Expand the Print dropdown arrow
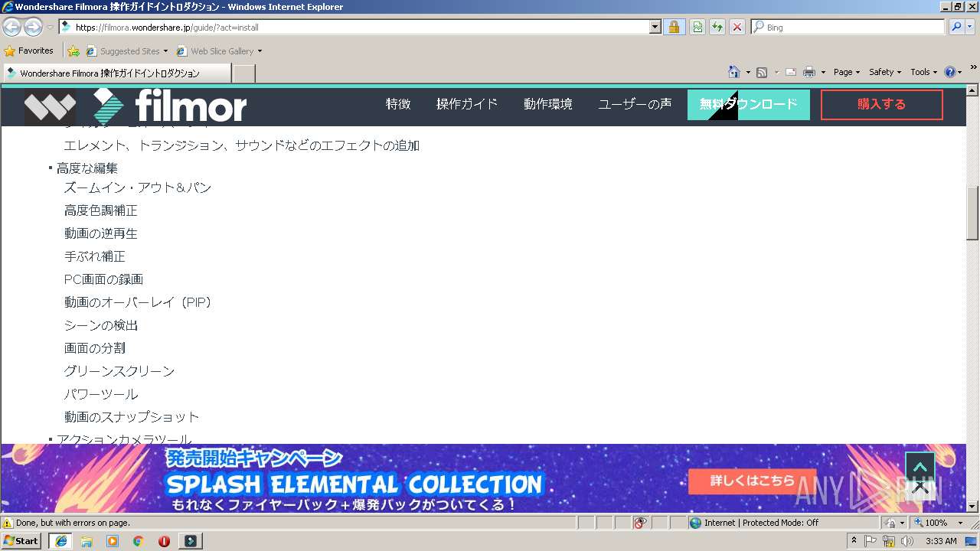This screenshot has height=551, width=980. pyautogui.click(x=823, y=72)
